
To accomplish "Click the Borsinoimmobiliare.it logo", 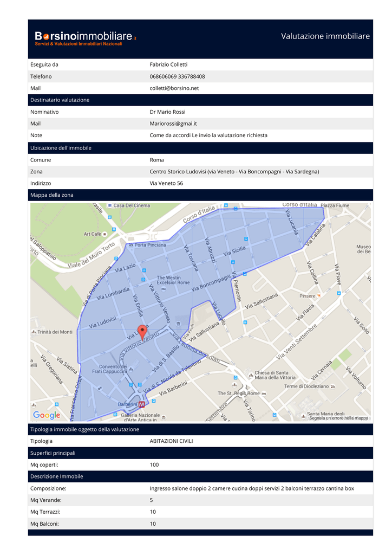I will [86, 38].
